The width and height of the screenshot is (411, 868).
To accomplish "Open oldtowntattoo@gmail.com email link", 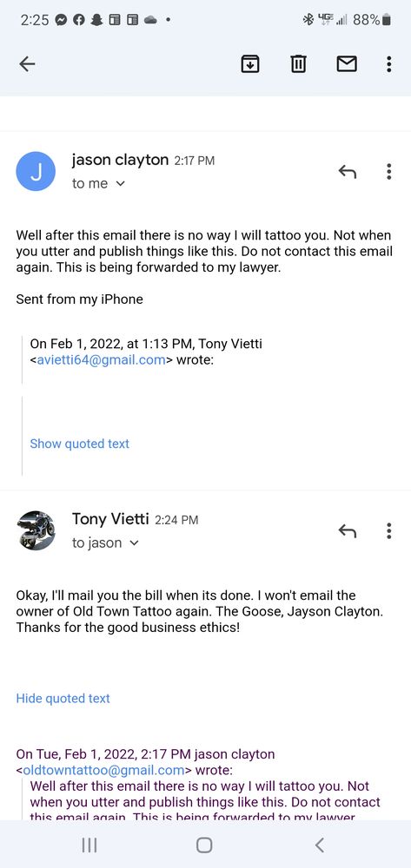I will click(x=103, y=769).
